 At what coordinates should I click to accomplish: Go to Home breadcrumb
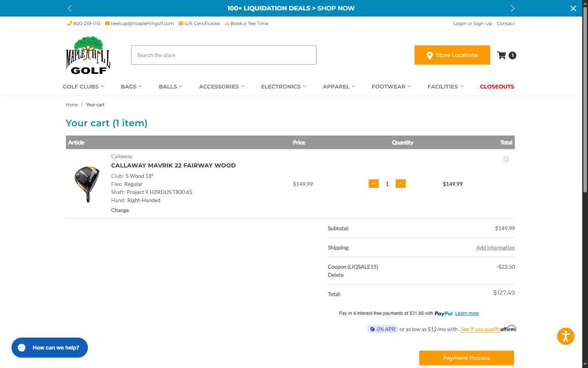[x=72, y=105]
